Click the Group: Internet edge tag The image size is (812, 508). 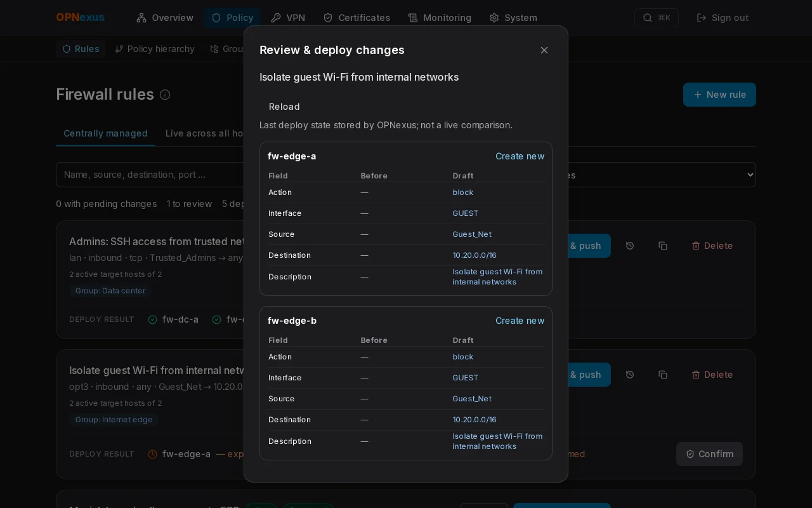click(114, 420)
